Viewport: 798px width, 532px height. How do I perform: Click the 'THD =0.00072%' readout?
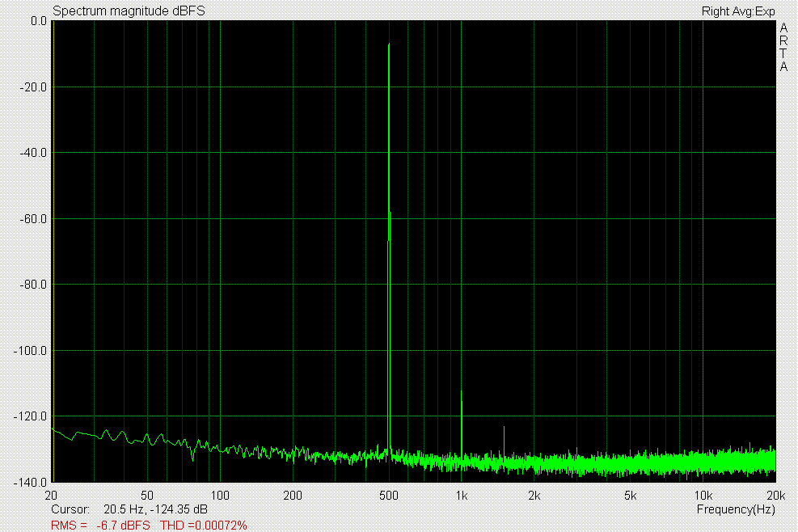click(x=204, y=525)
